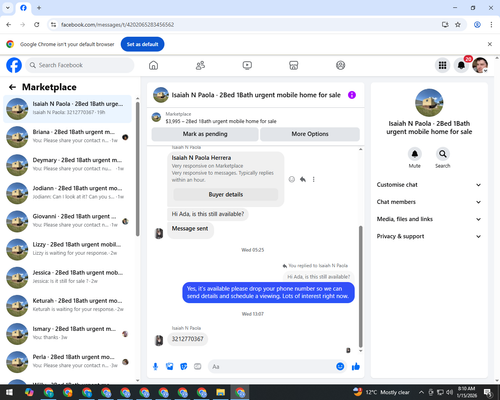500x400 pixels.
Task: Bookmark this page with star icon
Action: pos(458,25)
